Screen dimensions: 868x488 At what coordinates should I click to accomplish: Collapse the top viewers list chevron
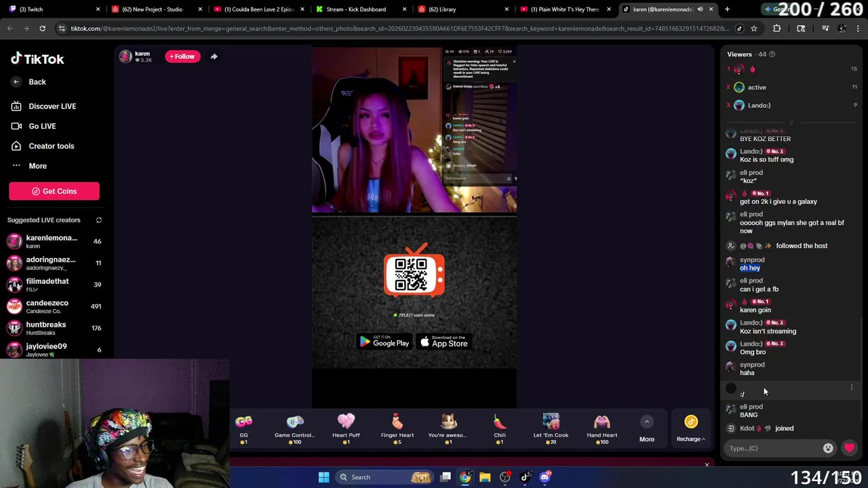(x=791, y=123)
